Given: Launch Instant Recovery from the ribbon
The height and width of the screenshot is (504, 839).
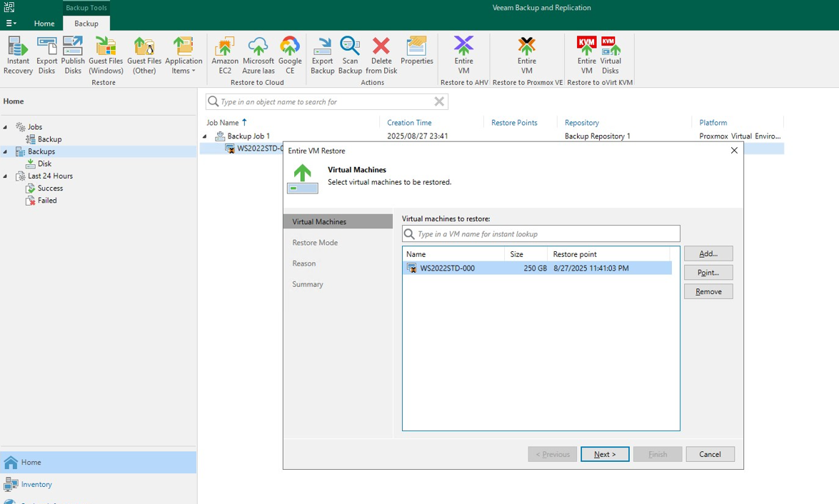Looking at the screenshot, I should 18,56.
